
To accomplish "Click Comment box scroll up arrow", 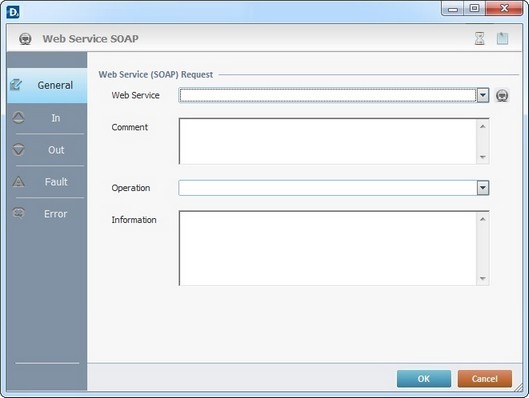I will coord(483,126).
